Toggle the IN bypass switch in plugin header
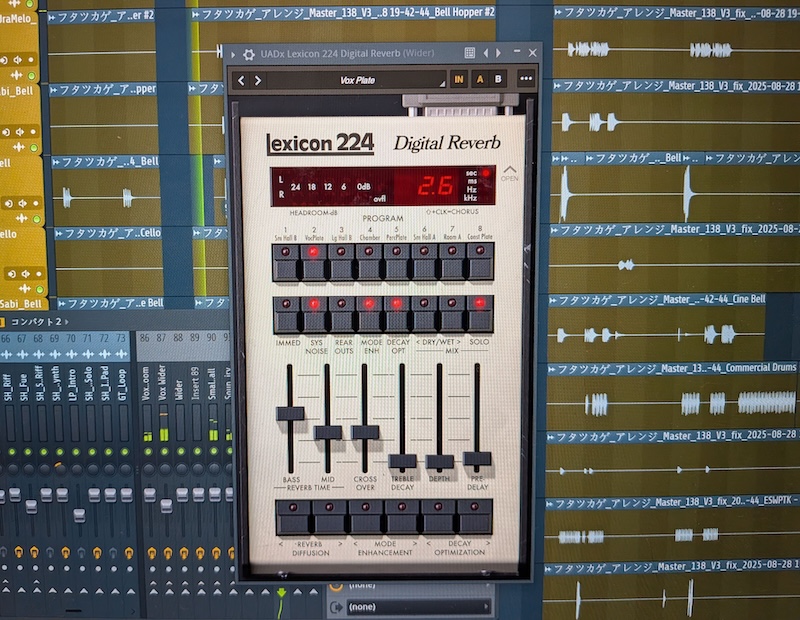800x620 pixels. tap(457, 79)
